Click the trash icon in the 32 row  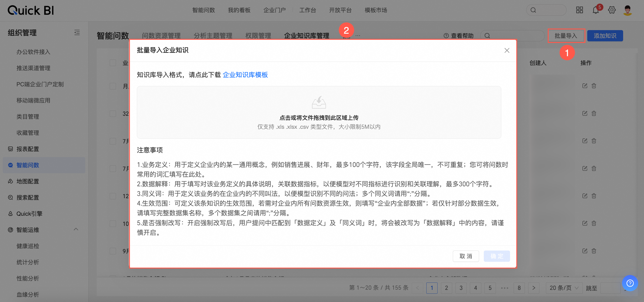point(594,113)
